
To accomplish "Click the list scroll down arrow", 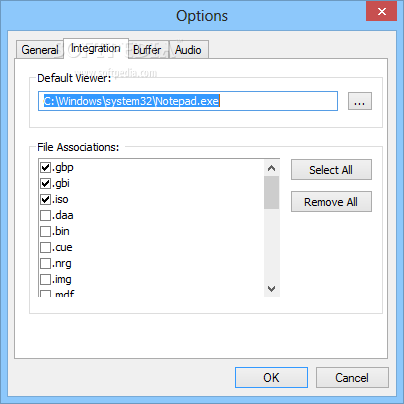I will 272,289.
